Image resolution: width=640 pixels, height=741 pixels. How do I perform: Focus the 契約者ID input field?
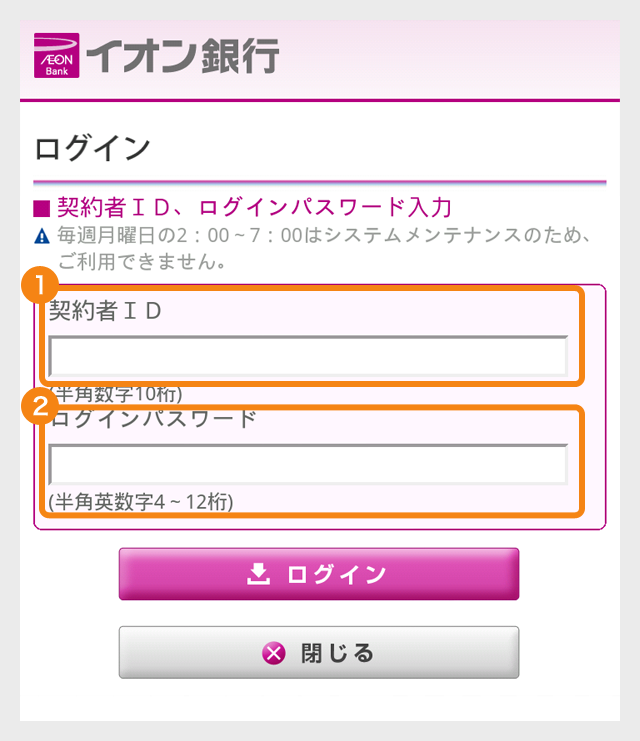(x=308, y=357)
